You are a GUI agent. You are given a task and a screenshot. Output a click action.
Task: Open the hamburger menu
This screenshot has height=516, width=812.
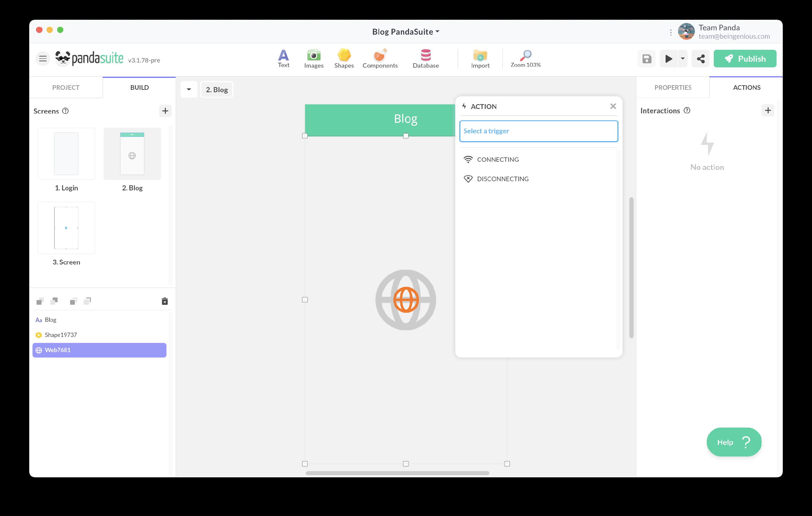pos(43,59)
